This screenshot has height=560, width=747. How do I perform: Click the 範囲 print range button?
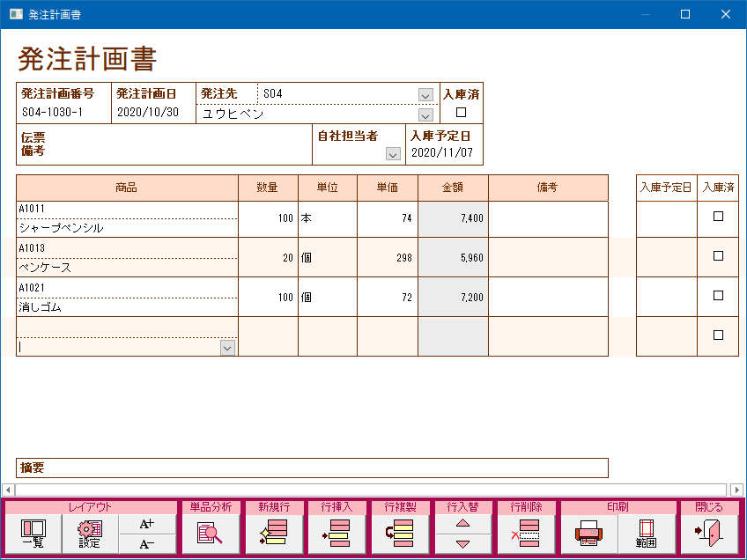647,534
